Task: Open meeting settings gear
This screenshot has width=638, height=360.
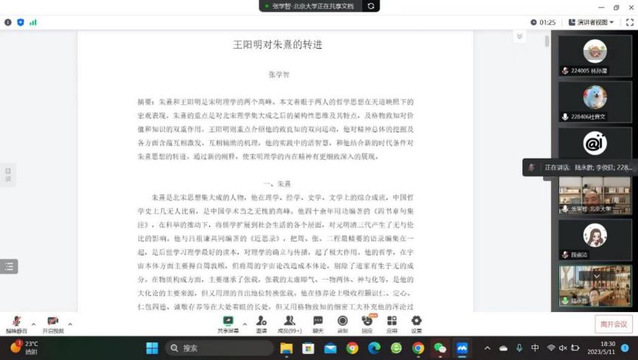Action: [416, 324]
